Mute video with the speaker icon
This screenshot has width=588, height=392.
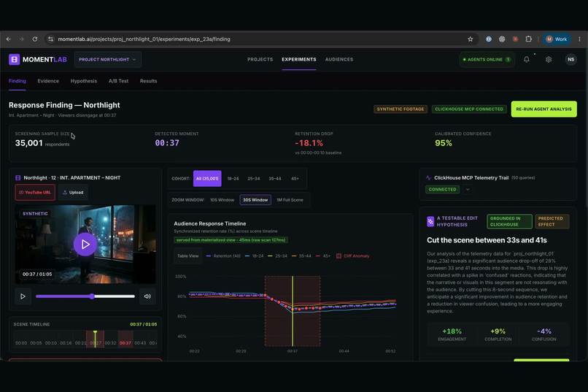tap(147, 296)
